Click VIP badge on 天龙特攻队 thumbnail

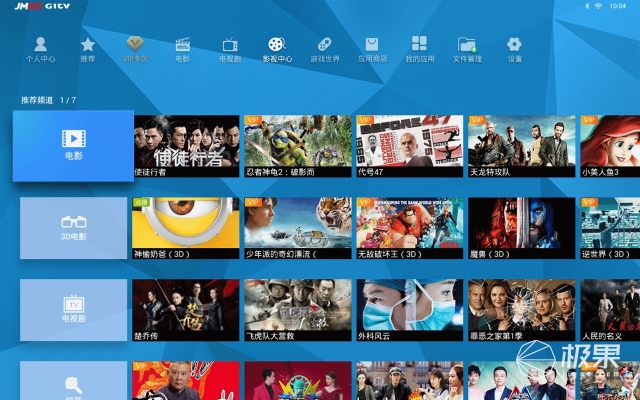click(x=477, y=120)
